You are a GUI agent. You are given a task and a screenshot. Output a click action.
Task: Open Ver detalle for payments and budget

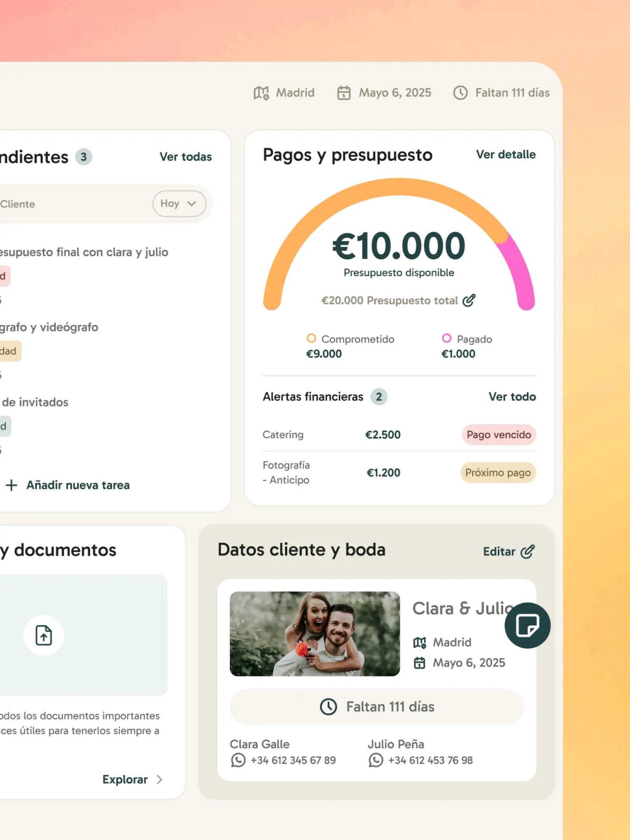click(506, 154)
